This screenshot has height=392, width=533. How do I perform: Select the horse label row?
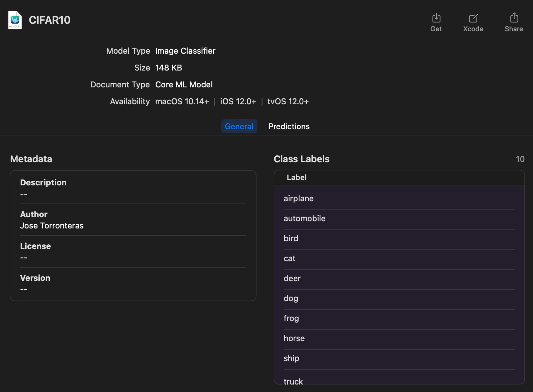[399, 338]
